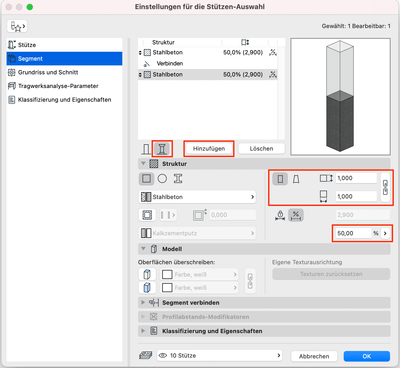Click the Hinzufügen button
This screenshot has width=400, height=368.
[209, 149]
